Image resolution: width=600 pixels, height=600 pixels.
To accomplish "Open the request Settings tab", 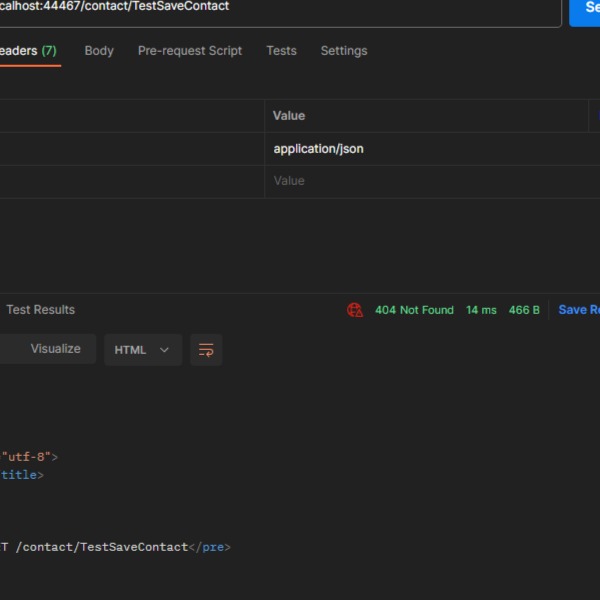I will (x=343, y=51).
